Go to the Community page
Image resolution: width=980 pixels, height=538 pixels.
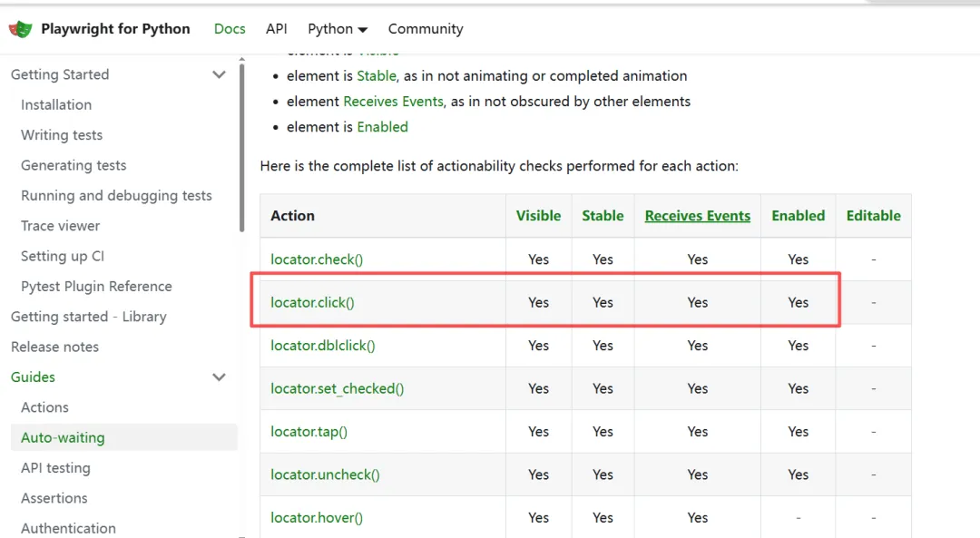click(x=426, y=29)
